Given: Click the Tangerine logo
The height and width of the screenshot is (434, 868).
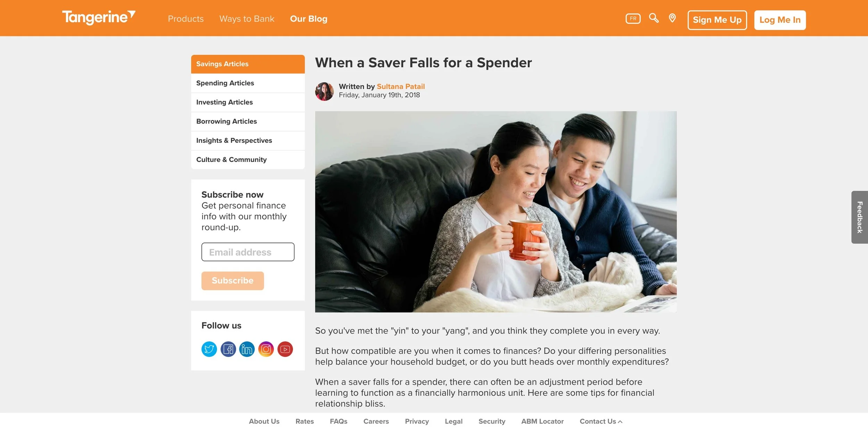Looking at the screenshot, I should click(x=99, y=17).
